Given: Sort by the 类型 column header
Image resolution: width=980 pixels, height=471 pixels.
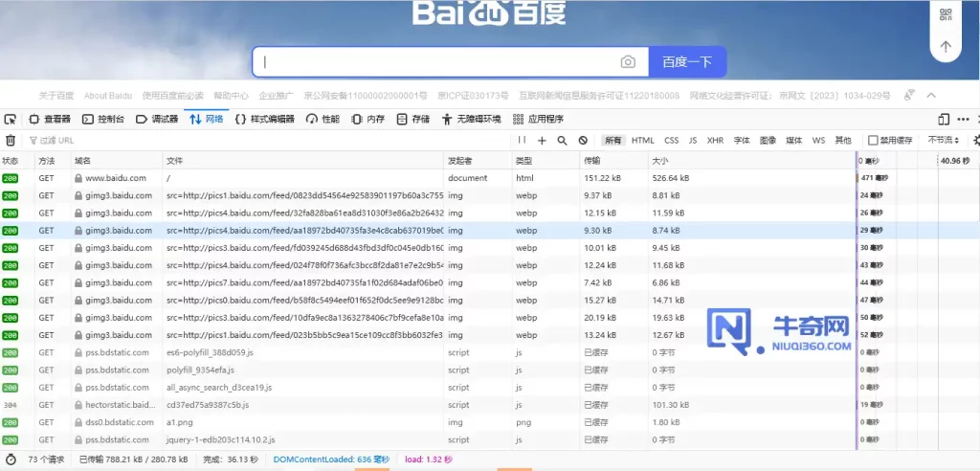Looking at the screenshot, I should (x=546, y=161).
